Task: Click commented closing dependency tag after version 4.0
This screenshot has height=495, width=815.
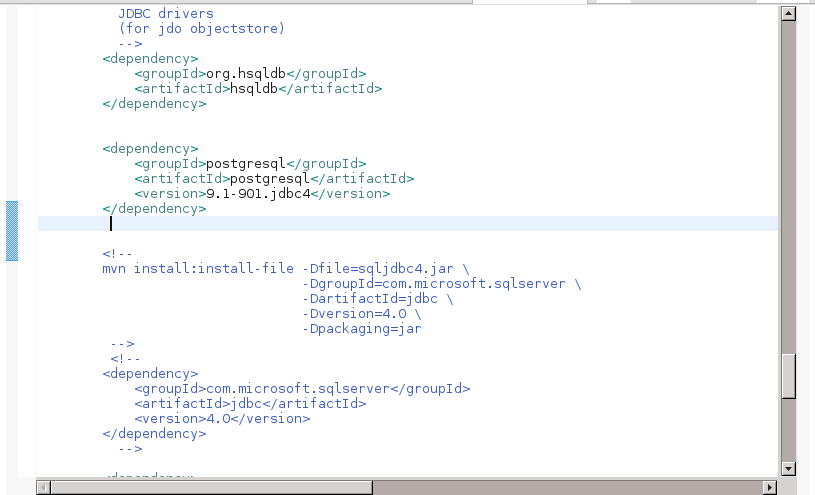Action: tap(154, 434)
